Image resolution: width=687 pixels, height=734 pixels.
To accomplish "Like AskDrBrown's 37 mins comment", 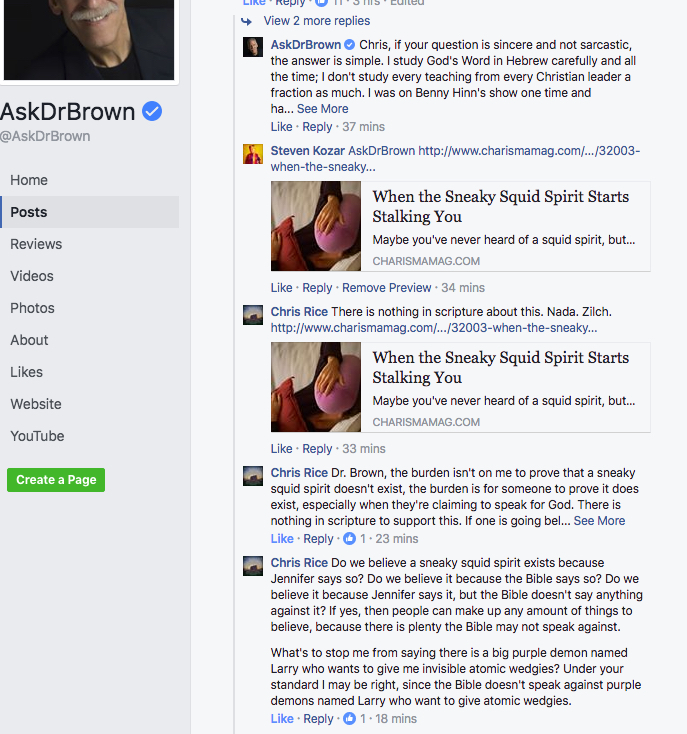I will click(x=281, y=127).
